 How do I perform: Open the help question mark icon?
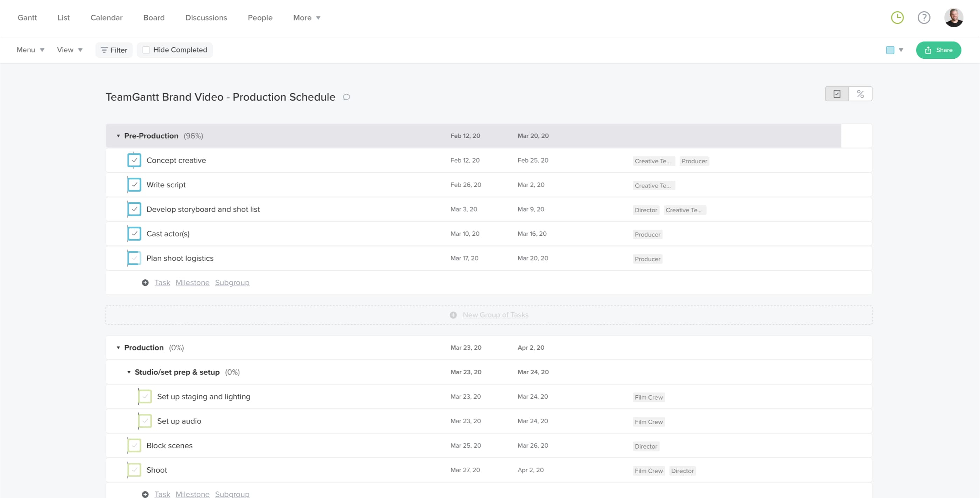(x=924, y=17)
